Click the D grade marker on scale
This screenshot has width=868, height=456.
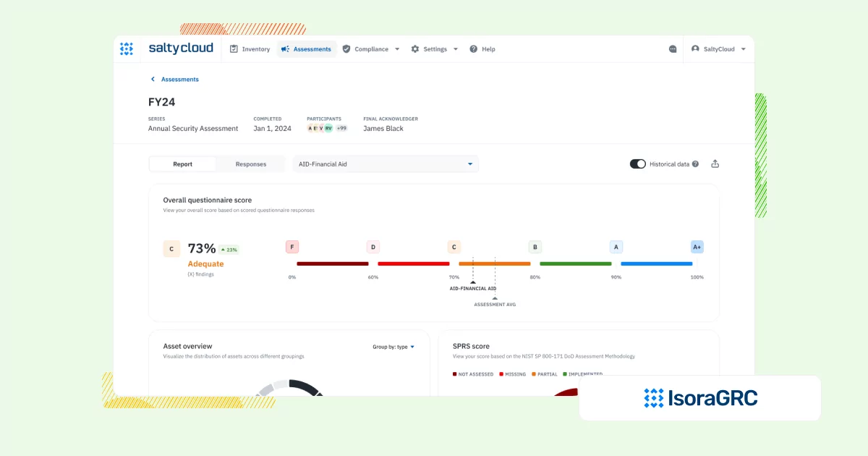(x=373, y=247)
